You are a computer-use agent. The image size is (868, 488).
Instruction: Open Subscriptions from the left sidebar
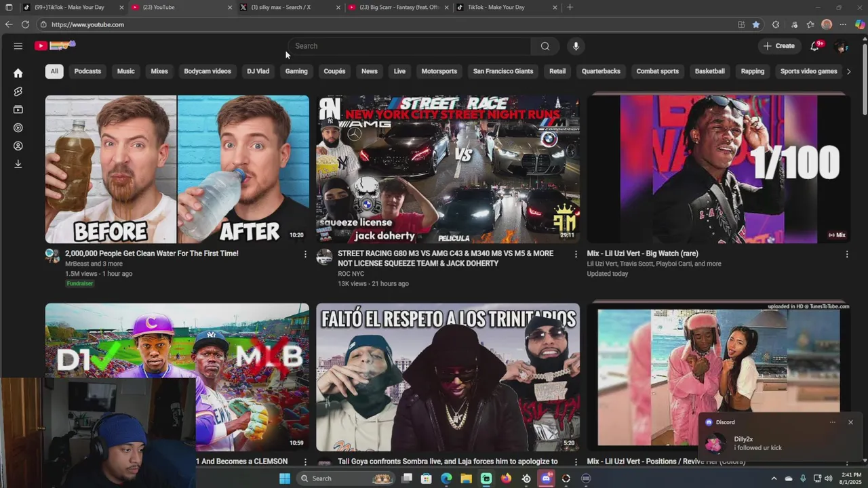(18, 110)
